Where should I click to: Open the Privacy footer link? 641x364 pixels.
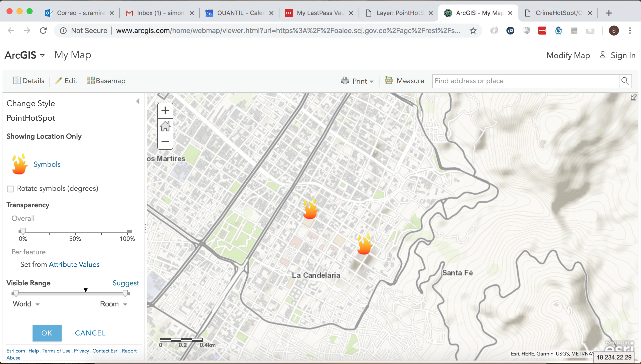coord(81,351)
